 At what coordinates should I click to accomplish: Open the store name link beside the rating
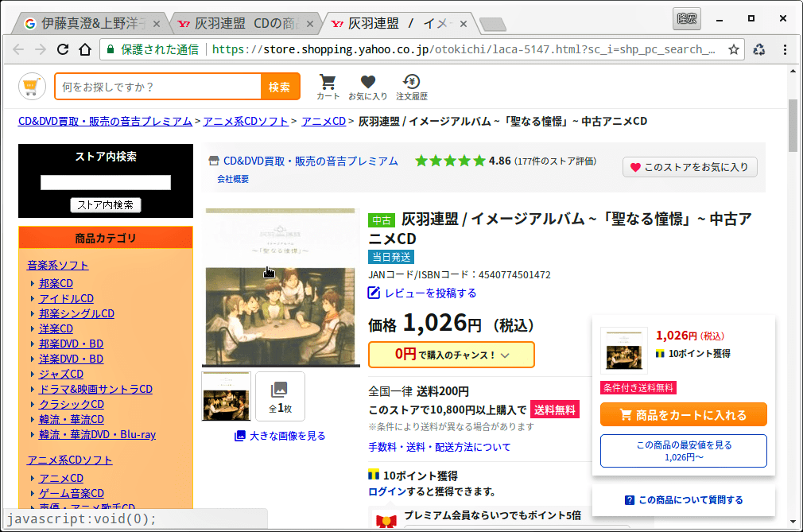tap(310, 161)
